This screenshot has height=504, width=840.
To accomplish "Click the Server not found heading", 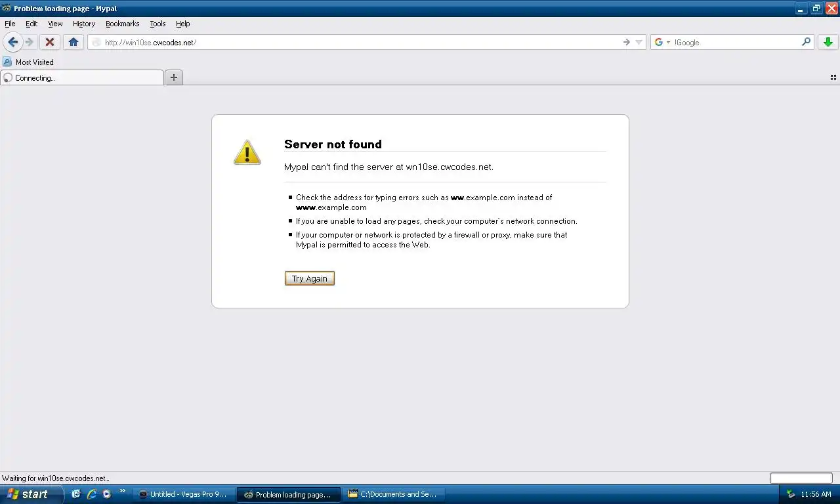I will tap(333, 144).
